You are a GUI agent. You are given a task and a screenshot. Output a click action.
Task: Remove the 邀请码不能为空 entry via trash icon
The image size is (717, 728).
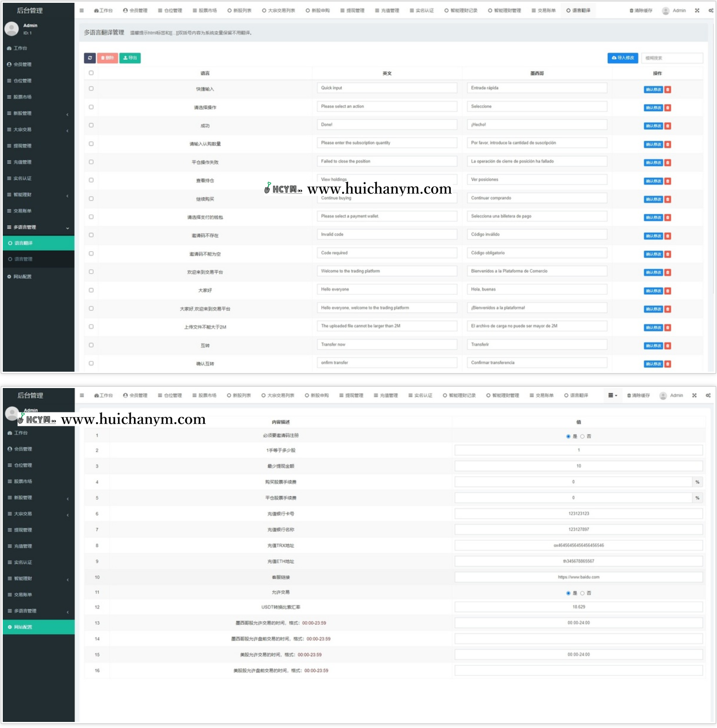[668, 254]
